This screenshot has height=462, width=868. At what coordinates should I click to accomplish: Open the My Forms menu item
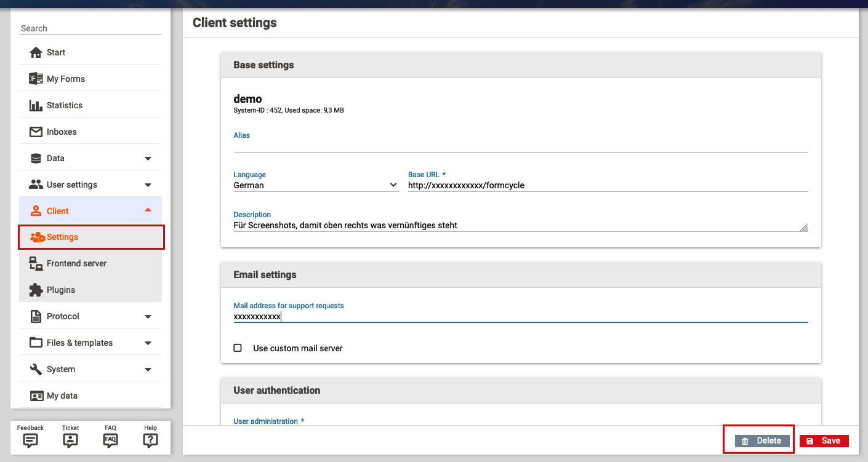tap(66, 79)
